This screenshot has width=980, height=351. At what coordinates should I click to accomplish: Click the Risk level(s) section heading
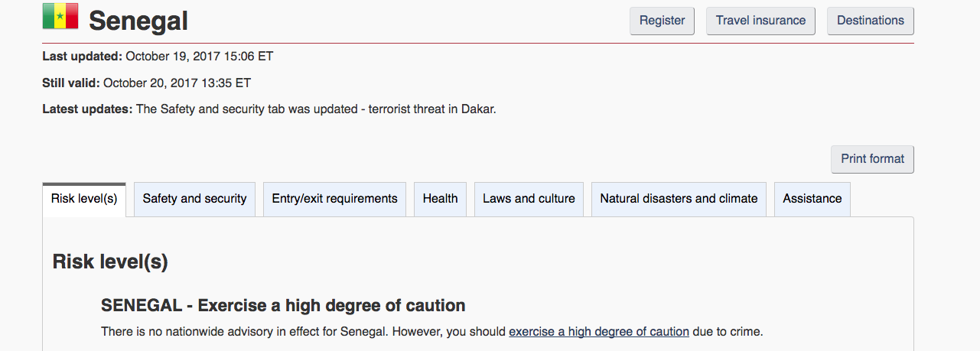coord(110,262)
